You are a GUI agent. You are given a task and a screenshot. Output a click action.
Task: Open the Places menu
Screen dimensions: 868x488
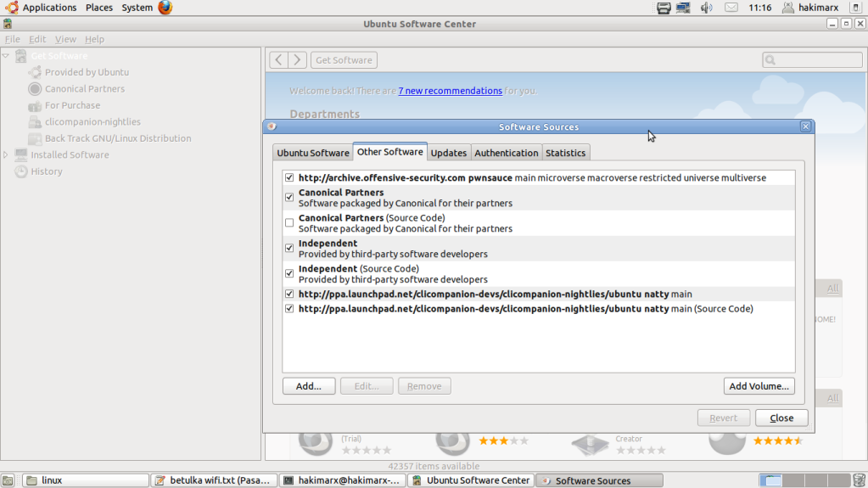pyautogui.click(x=99, y=8)
